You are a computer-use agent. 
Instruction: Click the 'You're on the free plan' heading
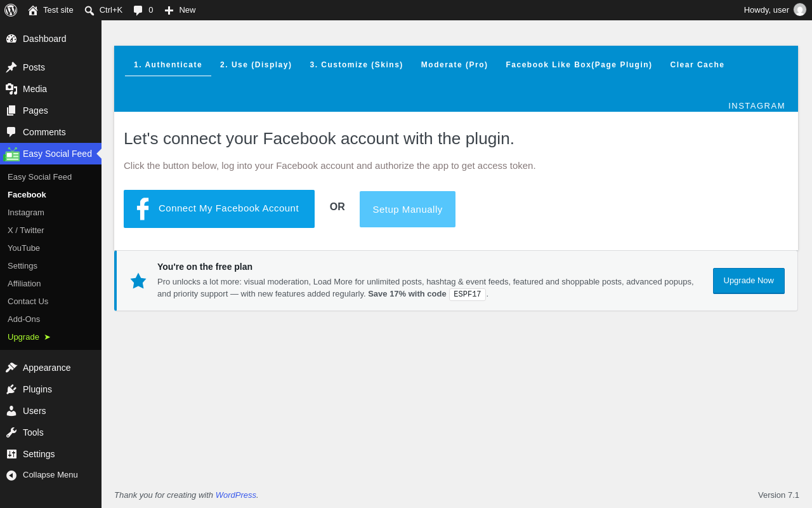point(205,267)
